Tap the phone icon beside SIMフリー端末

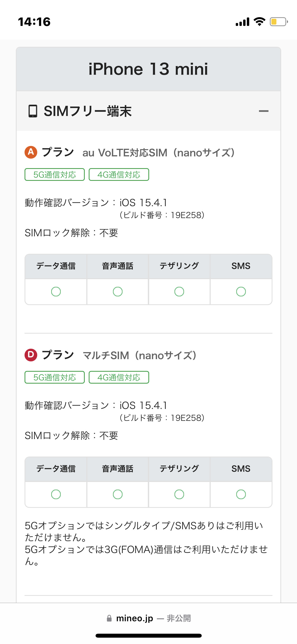coord(33,111)
